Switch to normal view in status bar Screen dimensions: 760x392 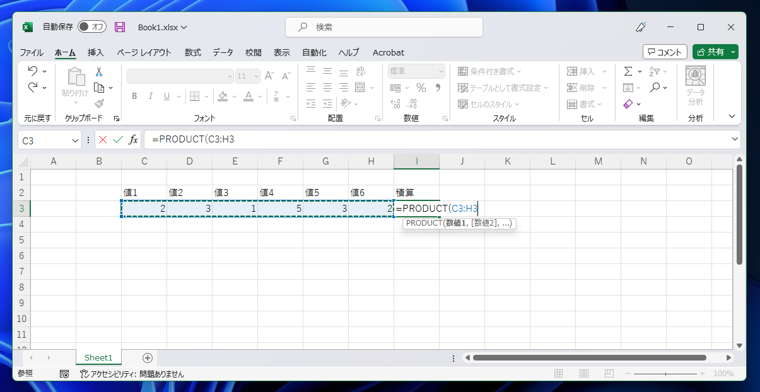pyautogui.click(x=558, y=374)
